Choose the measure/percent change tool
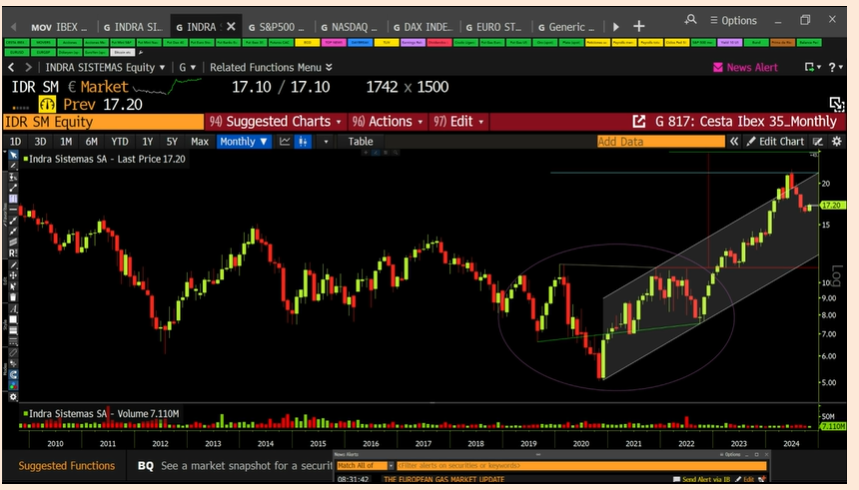859x490 pixels. (13, 176)
